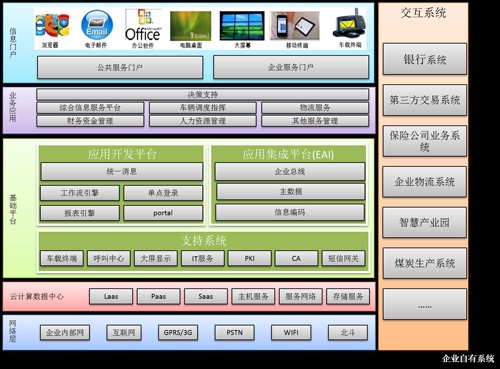Click the large video wall screen icon
Image resolution: width=500 pixels, height=369 pixels.
(242, 26)
